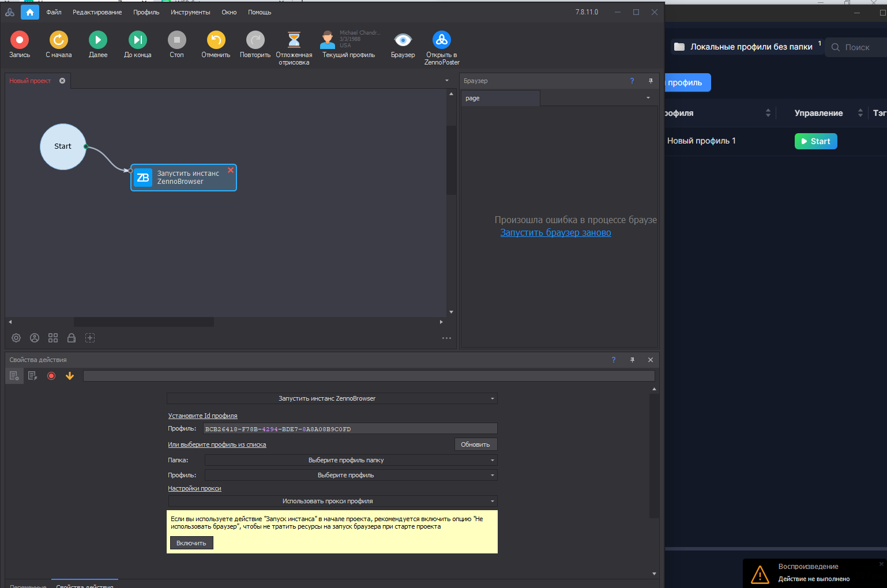887x588 pixels.
Task: Open the Выберите профиль dropdown
Action: tap(351, 475)
